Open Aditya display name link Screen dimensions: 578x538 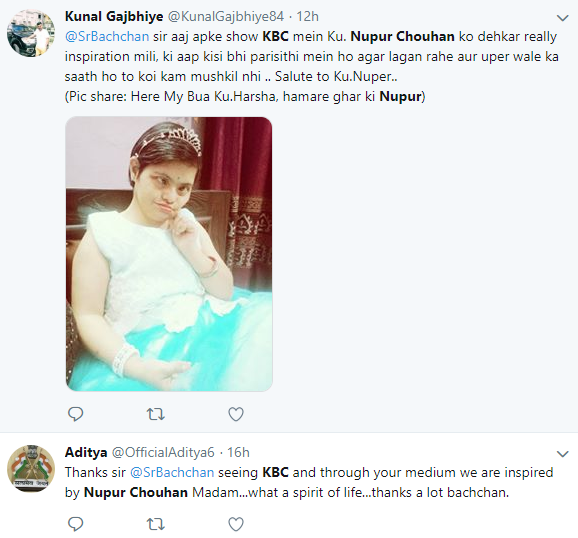click(86, 452)
